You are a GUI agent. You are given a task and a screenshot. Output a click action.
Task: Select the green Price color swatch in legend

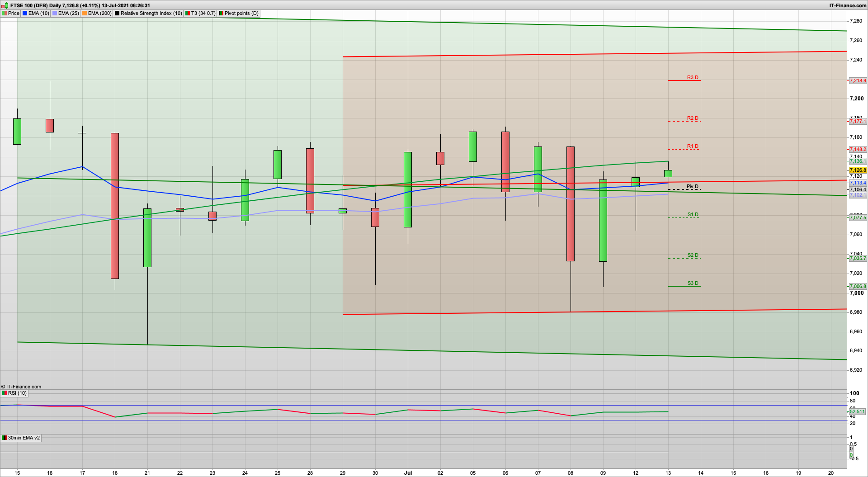pos(5,14)
